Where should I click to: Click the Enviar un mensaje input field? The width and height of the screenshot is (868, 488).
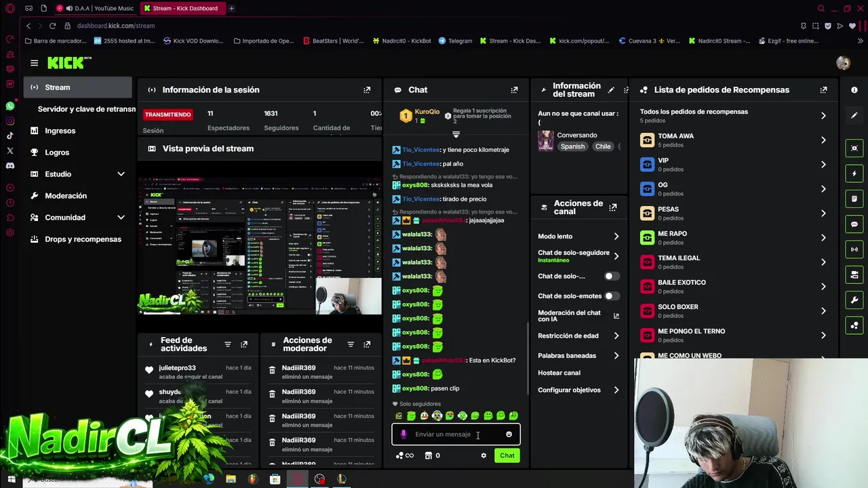click(456, 434)
